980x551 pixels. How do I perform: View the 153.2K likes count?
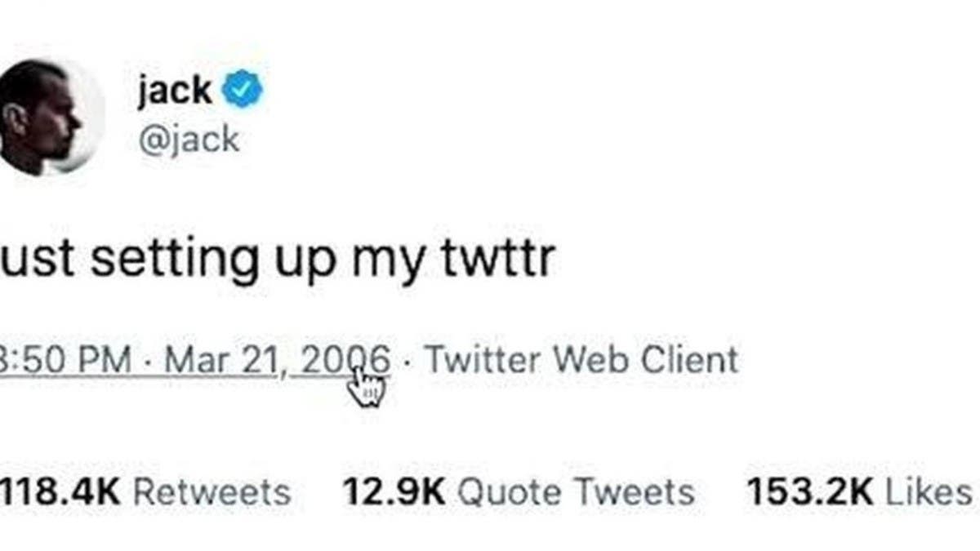(810, 492)
